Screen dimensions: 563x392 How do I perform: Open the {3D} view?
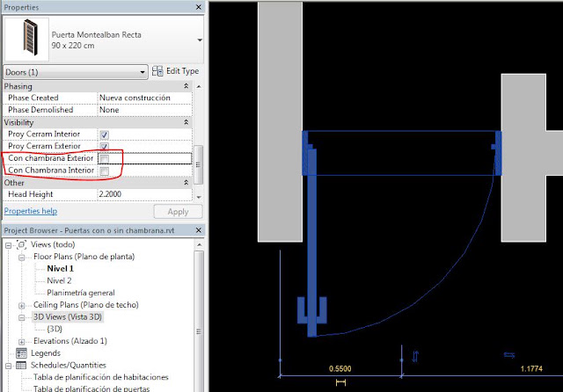pyautogui.click(x=55, y=329)
